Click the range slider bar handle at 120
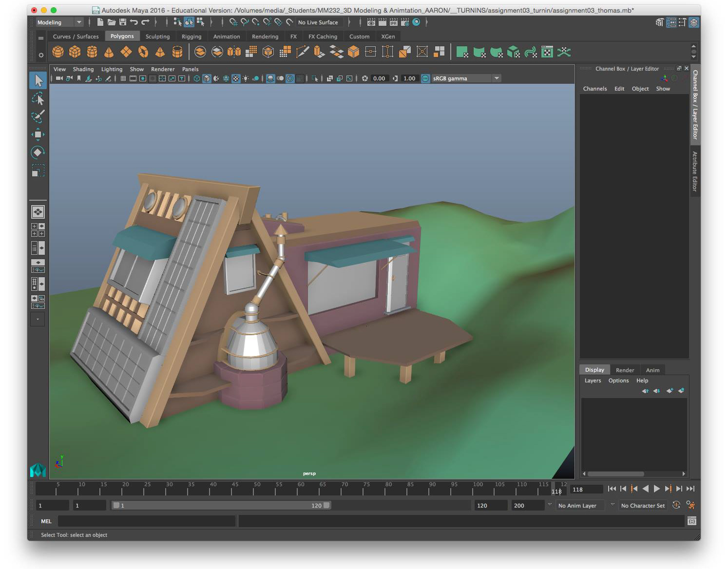 tap(326, 505)
